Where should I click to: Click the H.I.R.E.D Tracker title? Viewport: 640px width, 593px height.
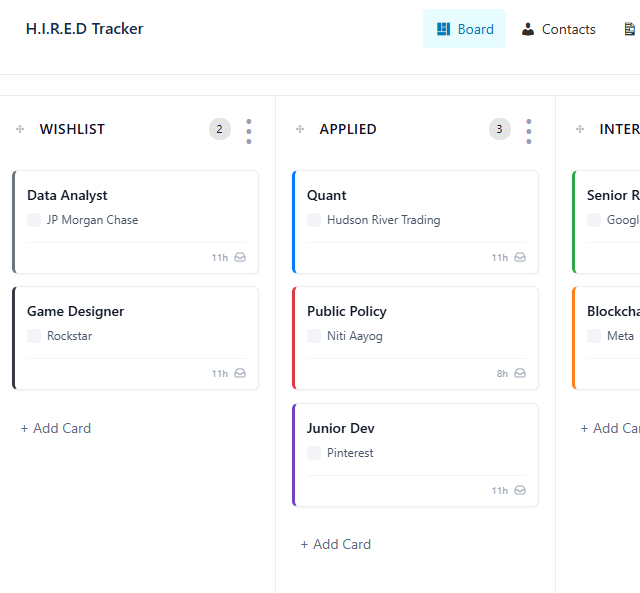click(85, 29)
